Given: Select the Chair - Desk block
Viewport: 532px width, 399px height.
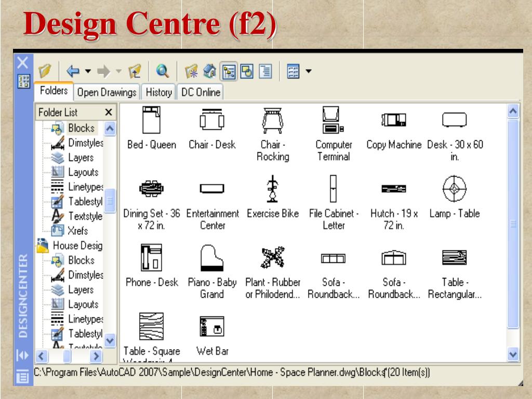Looking at the screenshot, I should point(212,128).
